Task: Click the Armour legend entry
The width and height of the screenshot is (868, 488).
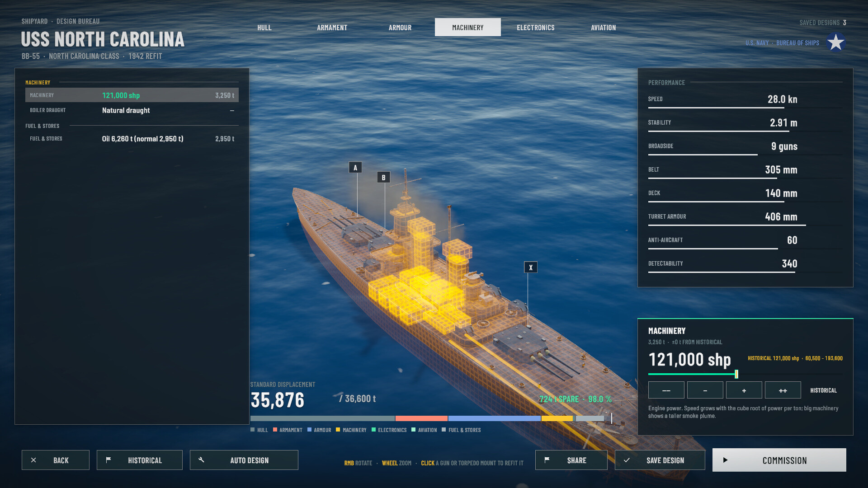Action: pos(319,430)
